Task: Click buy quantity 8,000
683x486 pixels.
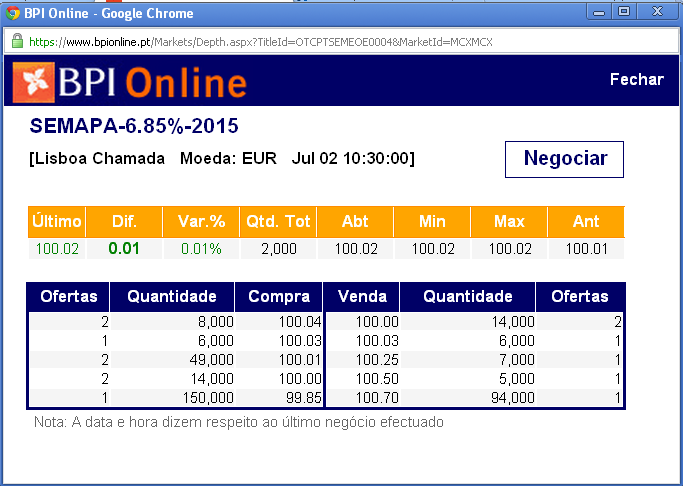Action: pyautogui.click(x=216, y=322)
